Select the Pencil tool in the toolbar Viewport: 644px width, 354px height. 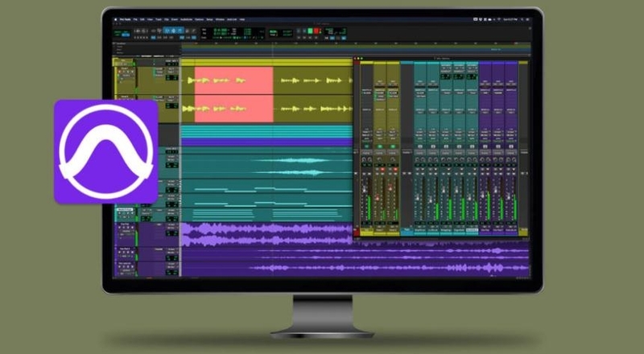194,31
